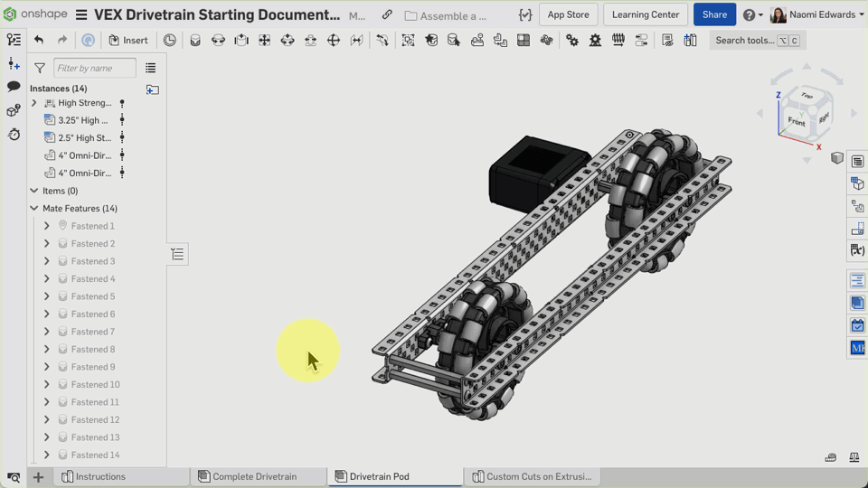
Task: Open camera and render options cube
Action: point(837,159)
